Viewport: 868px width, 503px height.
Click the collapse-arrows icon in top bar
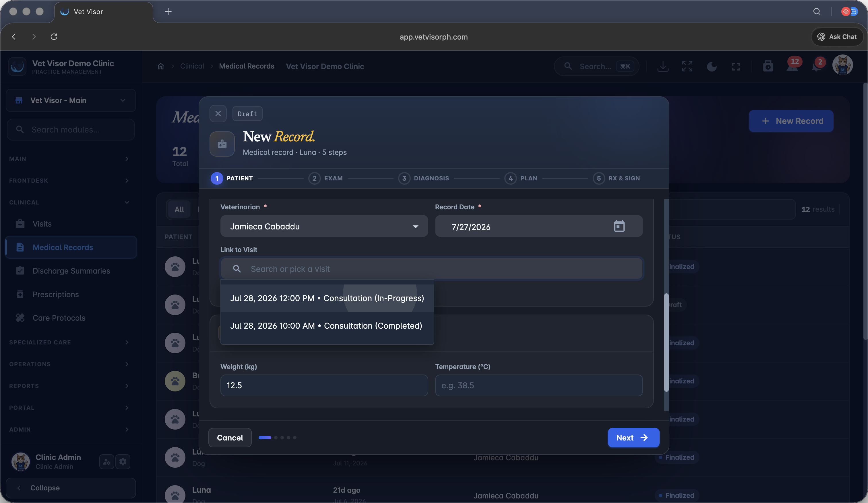click(x=687, y=66)
